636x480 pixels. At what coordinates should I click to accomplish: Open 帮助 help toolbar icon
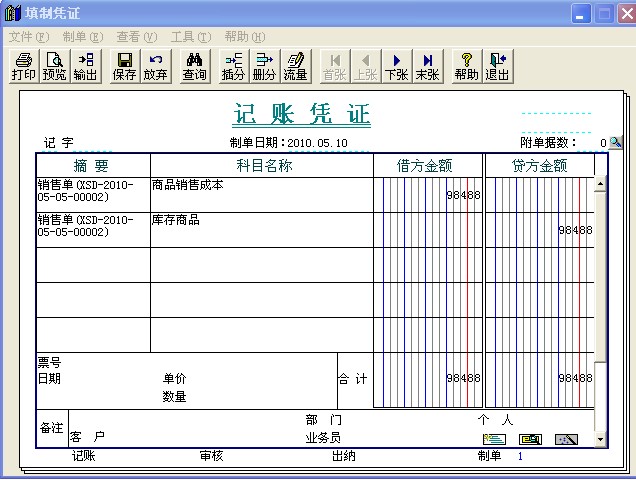467,66
